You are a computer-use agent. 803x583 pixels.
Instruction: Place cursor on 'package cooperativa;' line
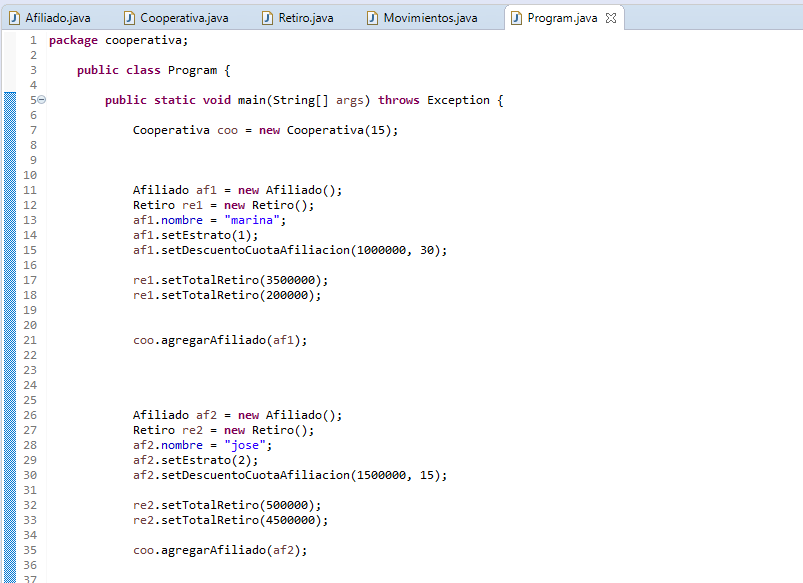click(x=119, y=40)
